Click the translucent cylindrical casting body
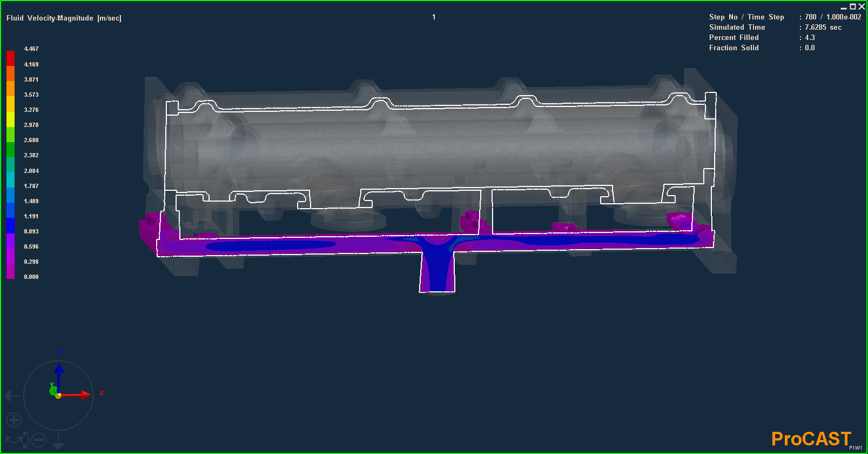868x454 pixels. tap(440, 146)
